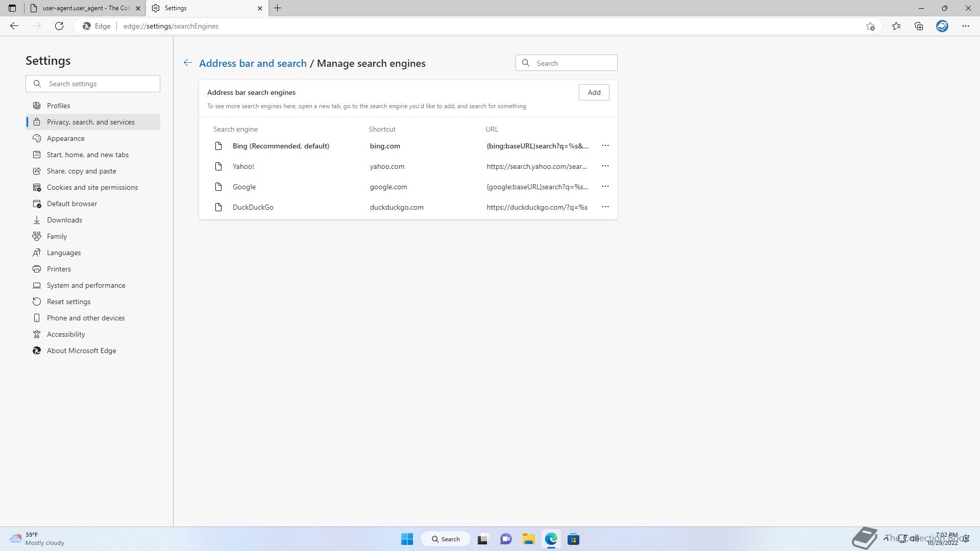Click the Search settings input box
Viewport: 980px width, 551px height.
tap(93, 84)
